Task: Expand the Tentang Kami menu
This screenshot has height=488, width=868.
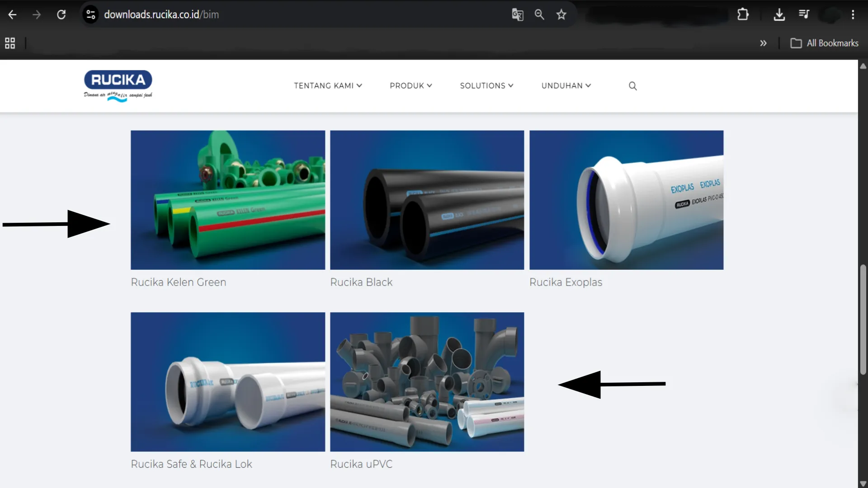Action: [x=328, y=85]
